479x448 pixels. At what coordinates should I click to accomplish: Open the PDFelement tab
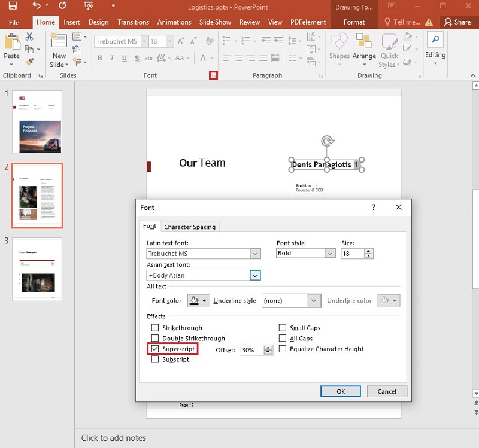tap(308, 22)
